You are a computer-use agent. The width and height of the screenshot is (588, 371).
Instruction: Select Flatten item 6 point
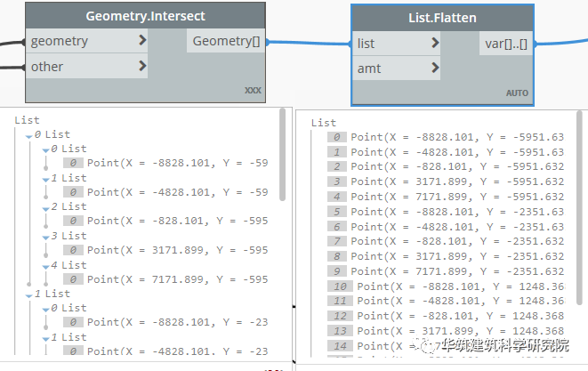pyautogui.click(x=457, y=227)
